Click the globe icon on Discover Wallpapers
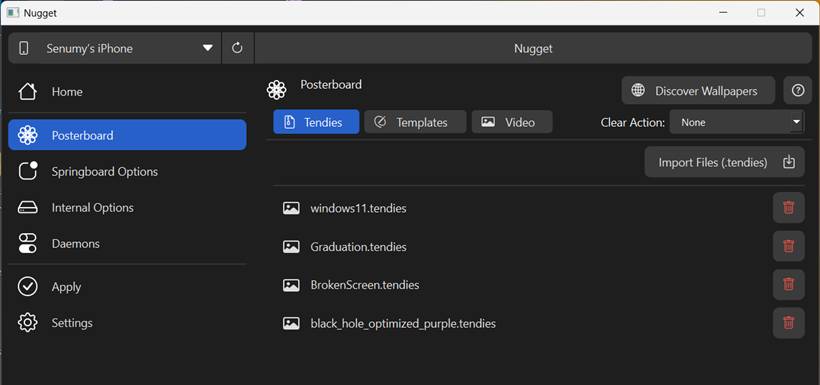Viewport: 820px width, 385px height. 638,90
